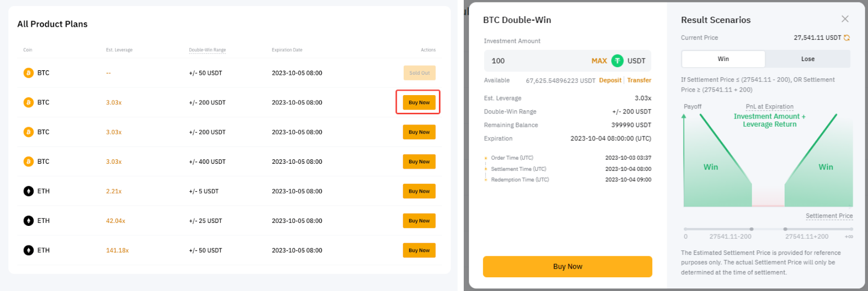Click the green Tether icon beside USDT
This screenshot has height=291, width=868.
click(x=617, y=61)
